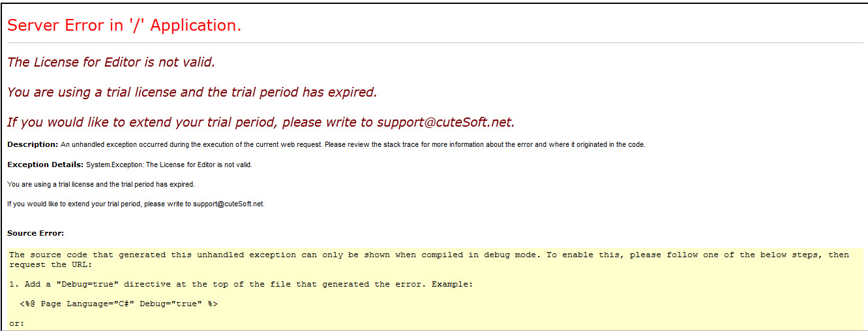This screenshot has height=331, width=868.
Task: Click the bold "Description:" label
Action: (x=33, y=144)
